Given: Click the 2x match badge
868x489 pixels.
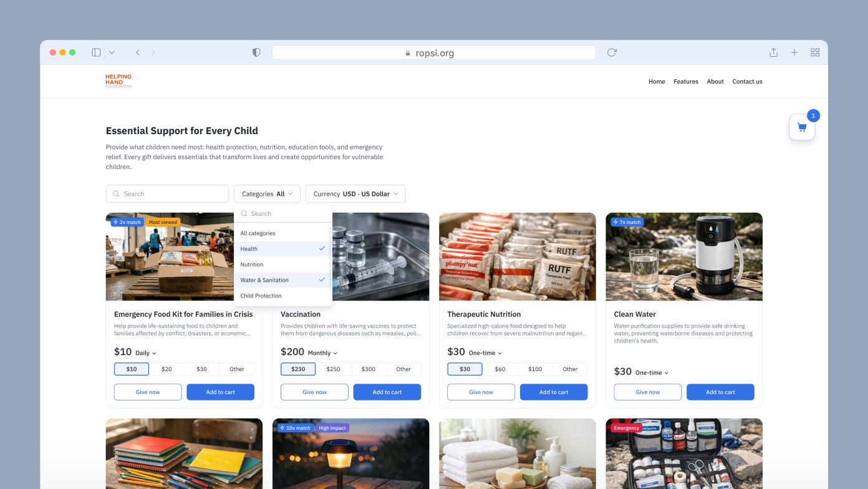Looking at the screenshot, I should [127, 222].
